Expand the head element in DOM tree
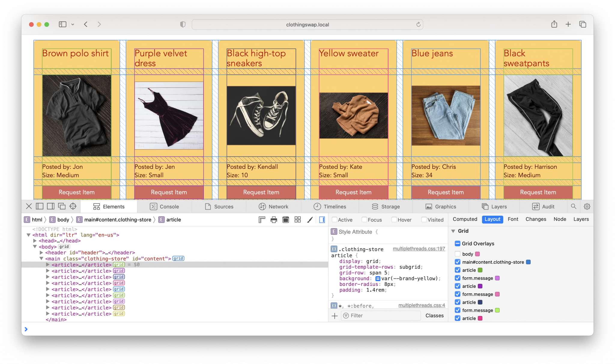The width and height of the screenshot is (615, 364). [x=34, y=241]
